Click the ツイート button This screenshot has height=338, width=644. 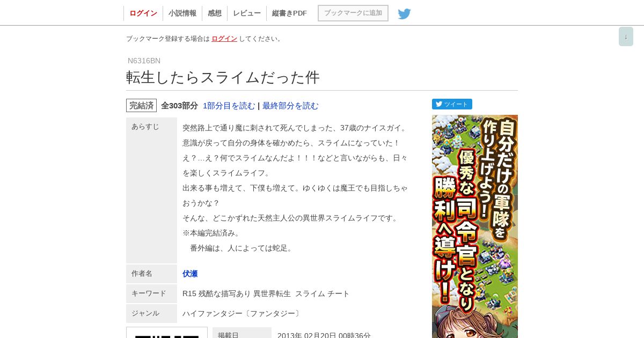pos(452,104)
